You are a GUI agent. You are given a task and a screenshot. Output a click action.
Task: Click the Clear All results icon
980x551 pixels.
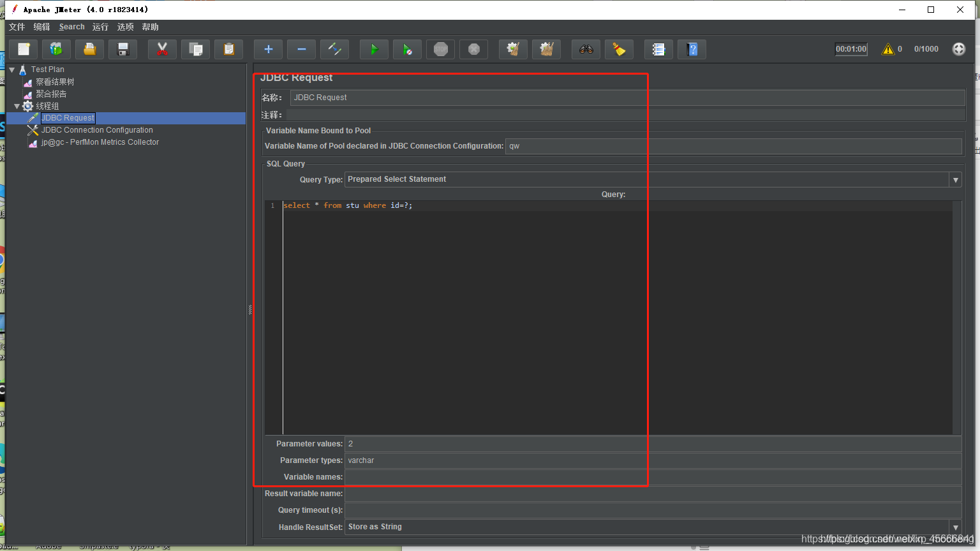pyautogui.click(x=547, y=49)
